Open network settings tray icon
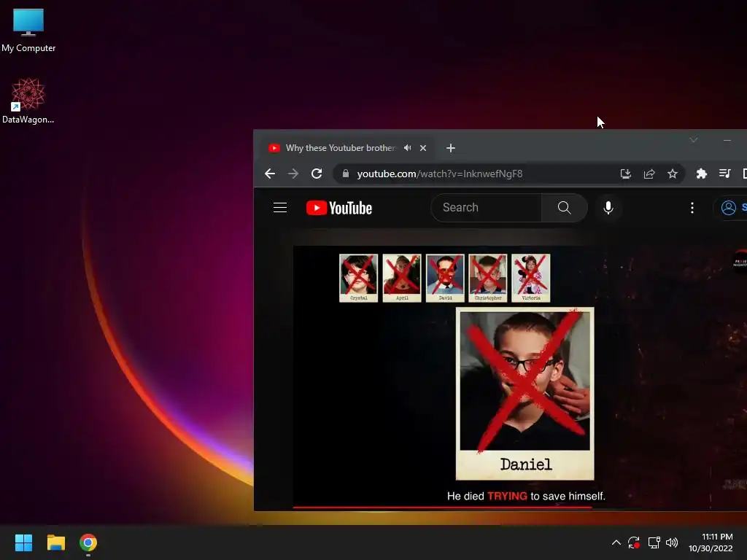The image size is (747, 560). pos(654,542)
